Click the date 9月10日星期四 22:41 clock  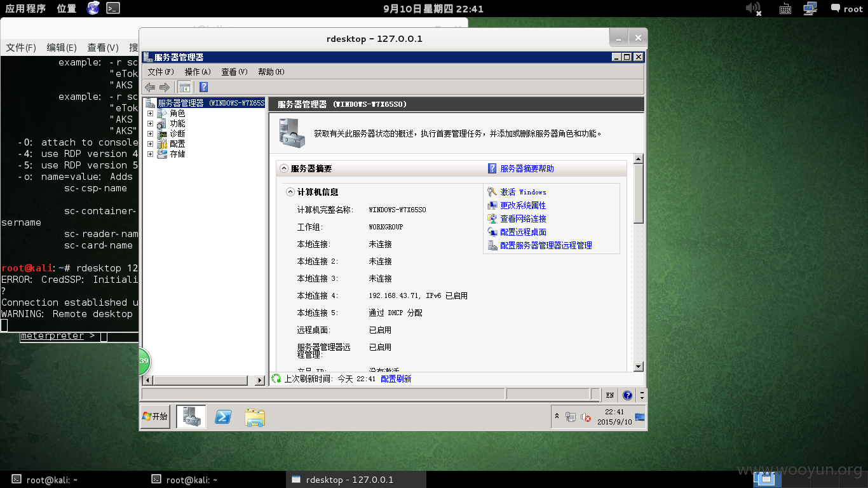point(433,9)
